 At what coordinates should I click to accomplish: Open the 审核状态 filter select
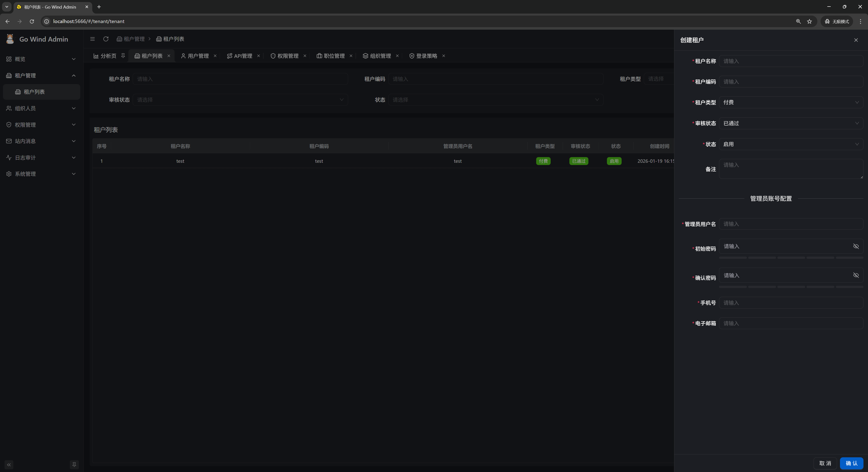240,100
